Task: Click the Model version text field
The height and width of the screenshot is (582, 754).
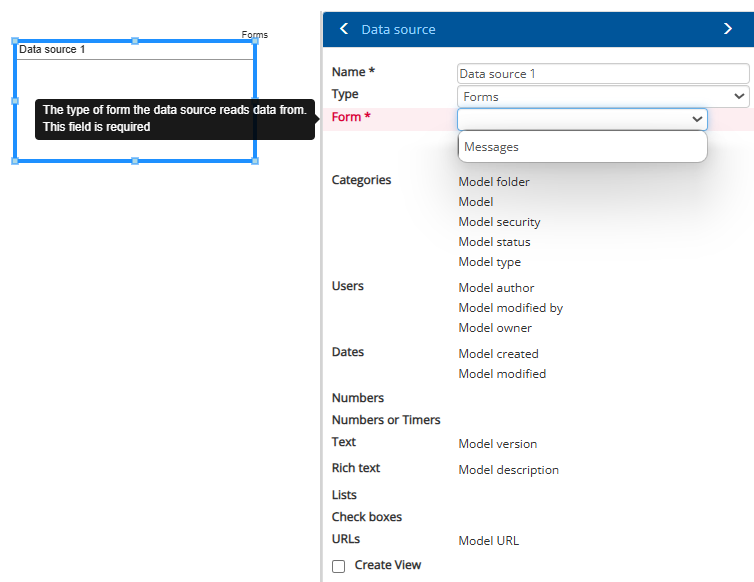Action: [x=497, y=444]
